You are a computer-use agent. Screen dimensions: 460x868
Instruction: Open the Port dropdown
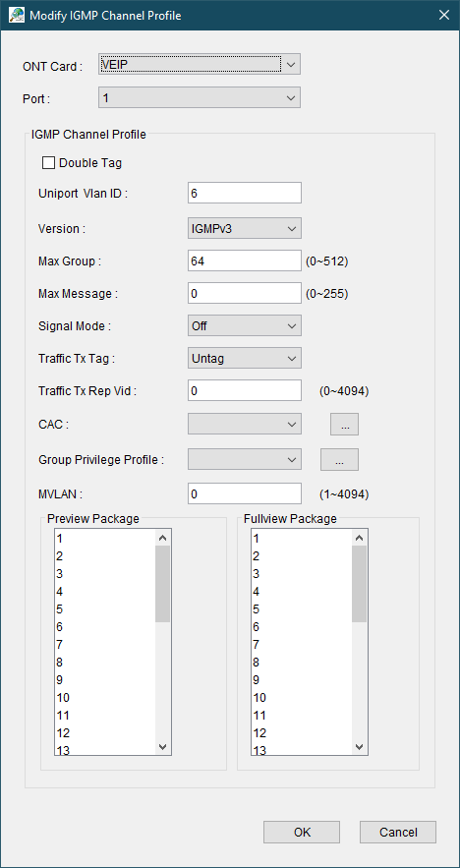200,97
